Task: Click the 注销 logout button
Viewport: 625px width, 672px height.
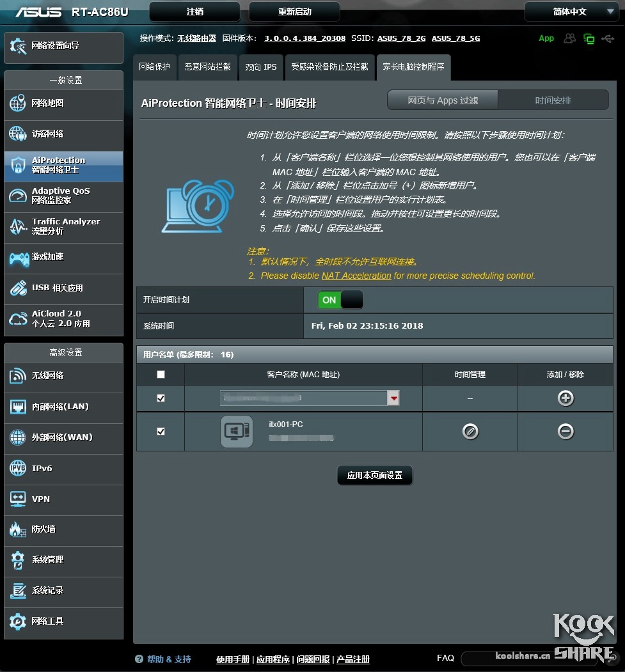Action: 194,12
